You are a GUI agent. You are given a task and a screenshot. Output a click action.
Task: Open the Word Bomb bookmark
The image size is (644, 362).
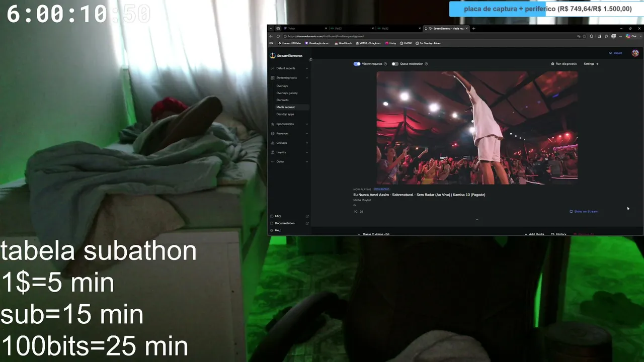pos(343,43)
